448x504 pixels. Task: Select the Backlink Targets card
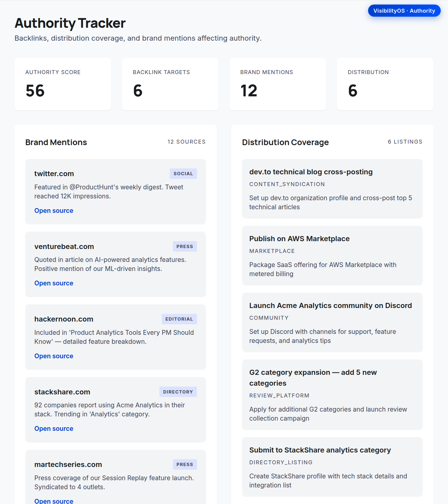[x=170, y=84]
